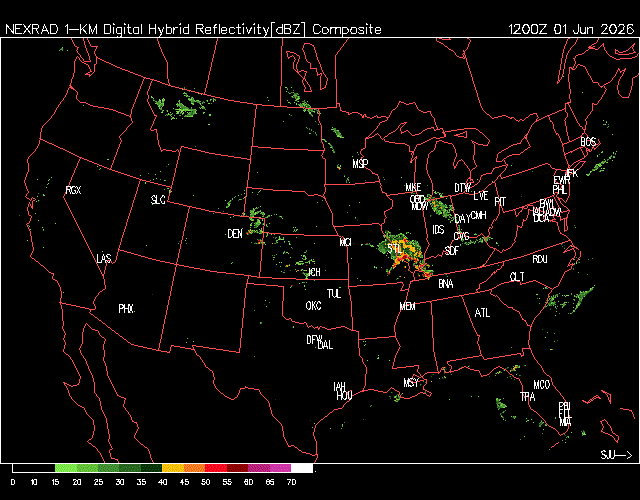Select the darkest green 35 dBZ legend swatch
Image resolution: width=640 pixels, height=500 pixels.
(x=151, y=468)
